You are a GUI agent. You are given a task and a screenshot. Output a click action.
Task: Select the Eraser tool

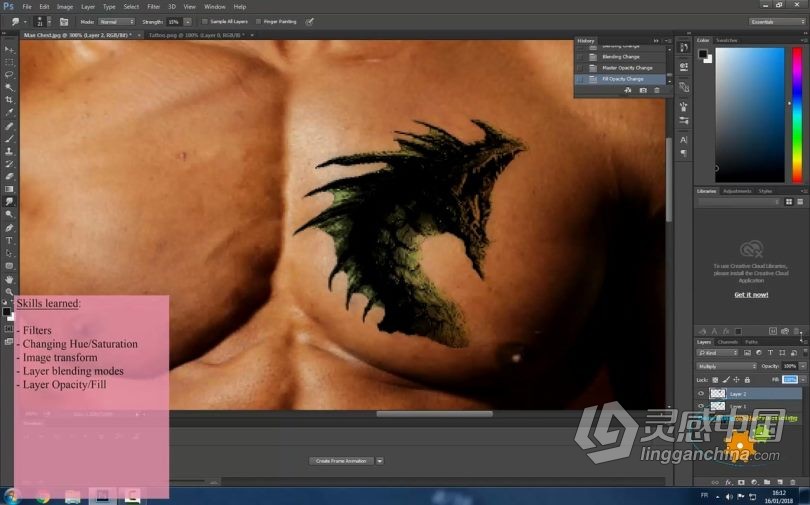coord(9,176)
